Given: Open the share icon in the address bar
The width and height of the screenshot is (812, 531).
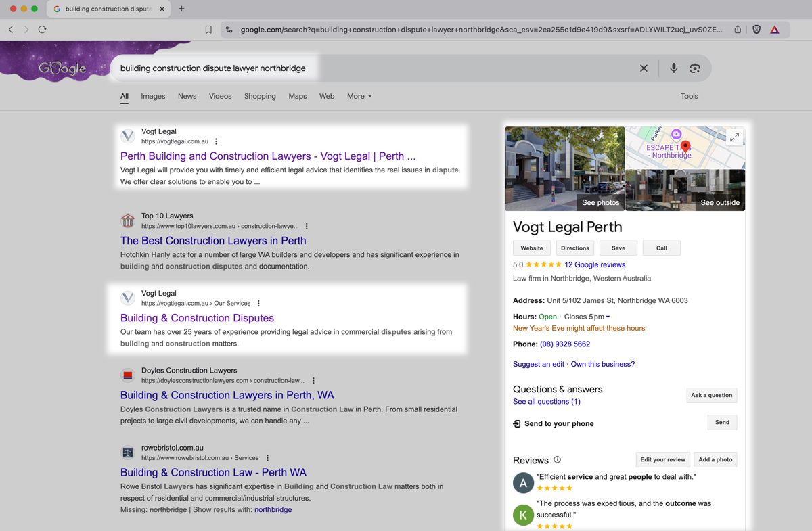Looking at the screenshot, I should click(x=738, y=29).
